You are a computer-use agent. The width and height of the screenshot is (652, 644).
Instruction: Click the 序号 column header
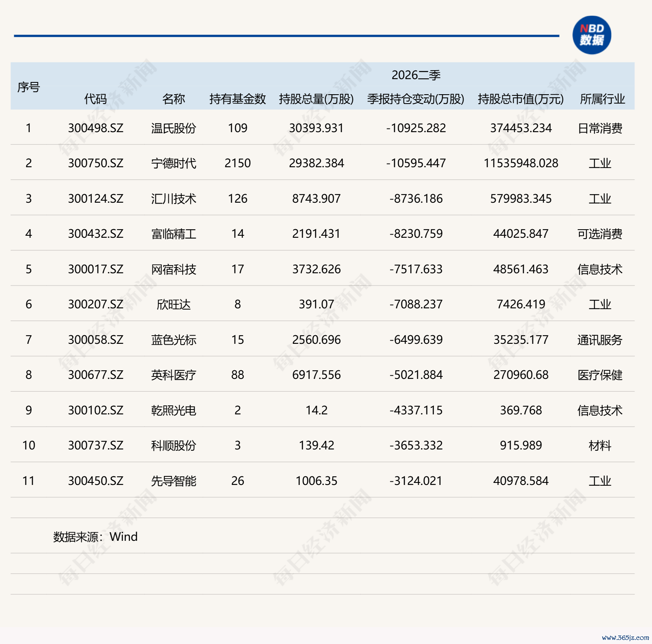click(x=29, y=87)
